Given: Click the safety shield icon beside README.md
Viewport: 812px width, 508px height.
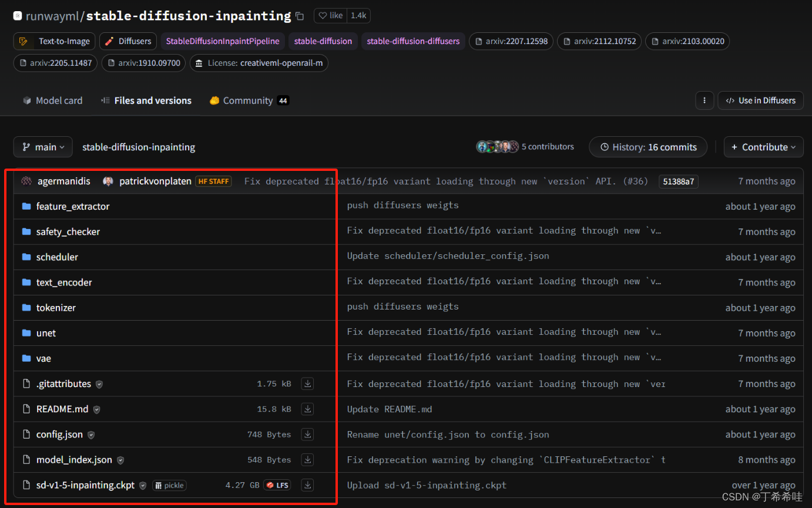Looking at the screenshot, I should pos(96,409).
